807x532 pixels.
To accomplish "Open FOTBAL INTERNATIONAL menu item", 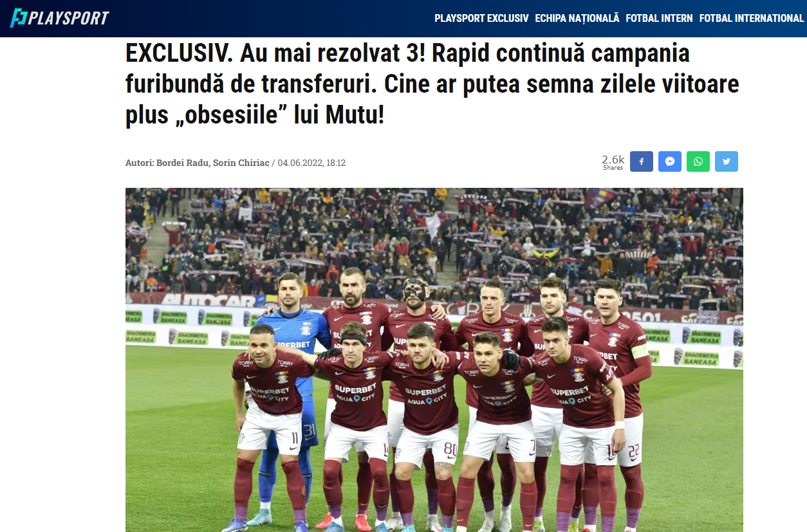I will point(752,18).
